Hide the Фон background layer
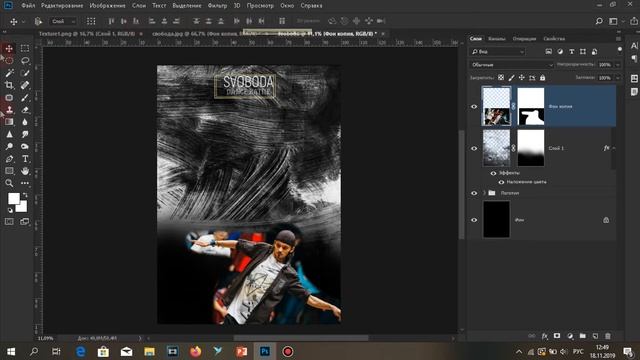This screenshot has height=360, width=640. coord(474,220)
